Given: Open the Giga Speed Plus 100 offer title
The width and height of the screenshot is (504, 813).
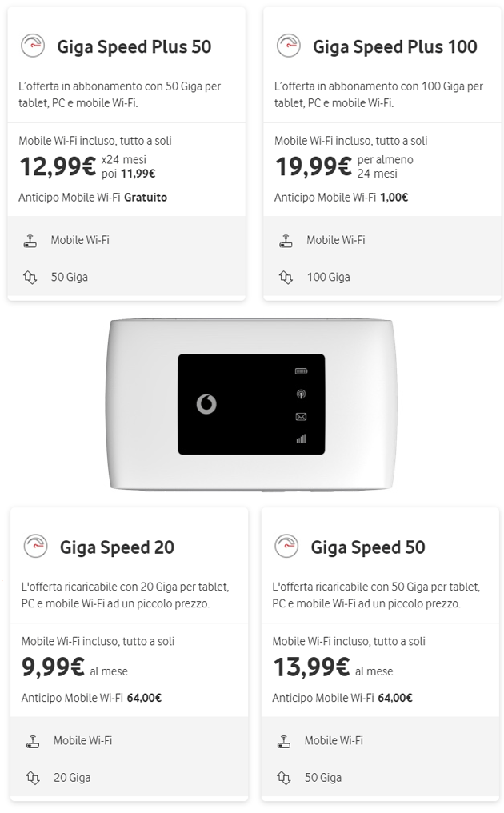Looking at the screenshot, I should pos(394,47).
